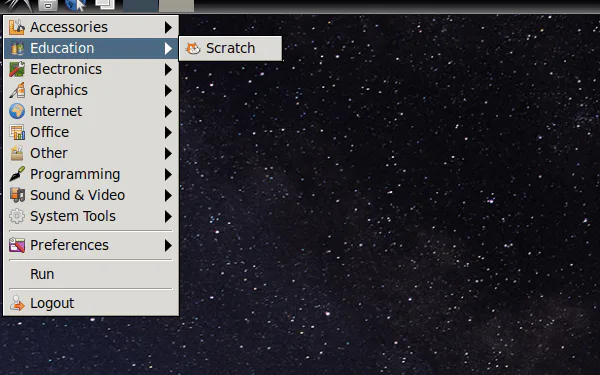
Task: Click the Accessories category icon
Action: pyautogui.click(x=17, y=27)
